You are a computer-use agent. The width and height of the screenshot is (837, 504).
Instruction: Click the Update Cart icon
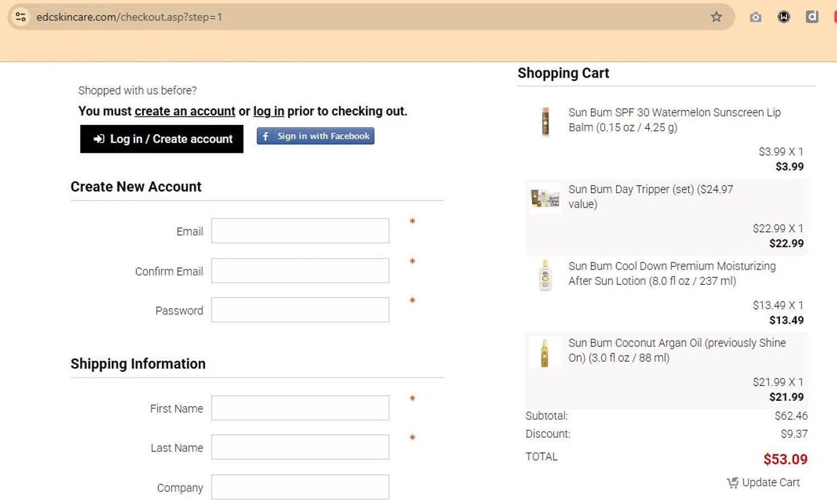tap(733, 483)
